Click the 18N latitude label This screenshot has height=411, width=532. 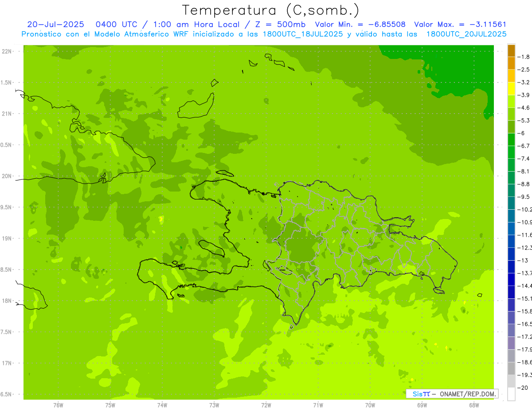7,301
